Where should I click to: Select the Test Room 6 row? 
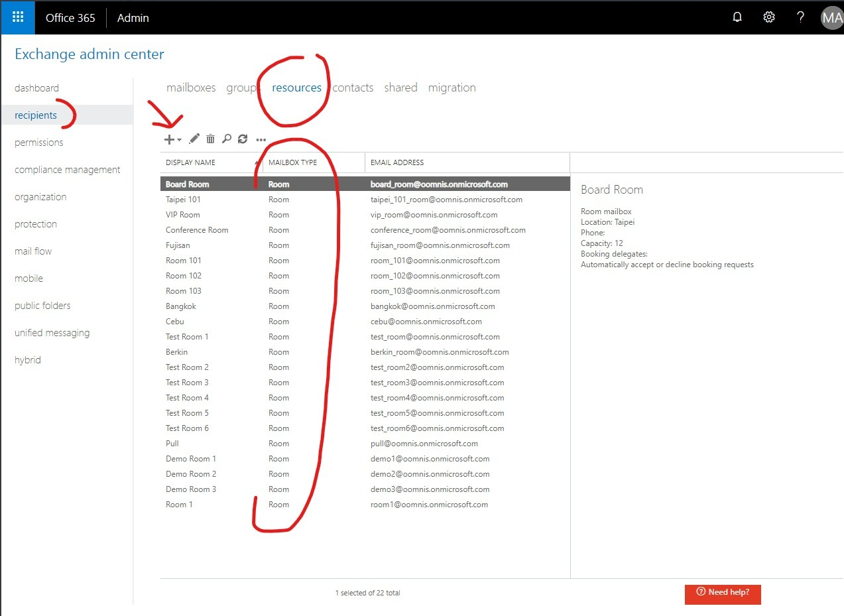point(365,428)
